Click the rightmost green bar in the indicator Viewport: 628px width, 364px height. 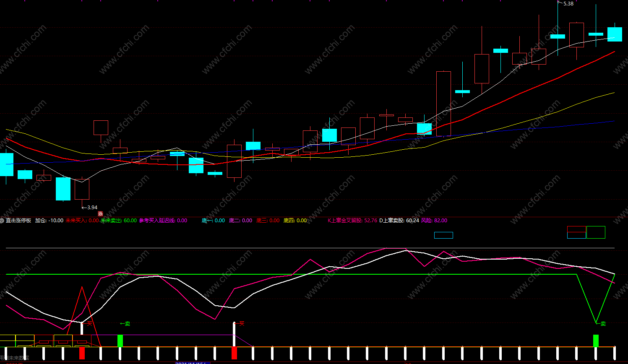tap(596, 341)
